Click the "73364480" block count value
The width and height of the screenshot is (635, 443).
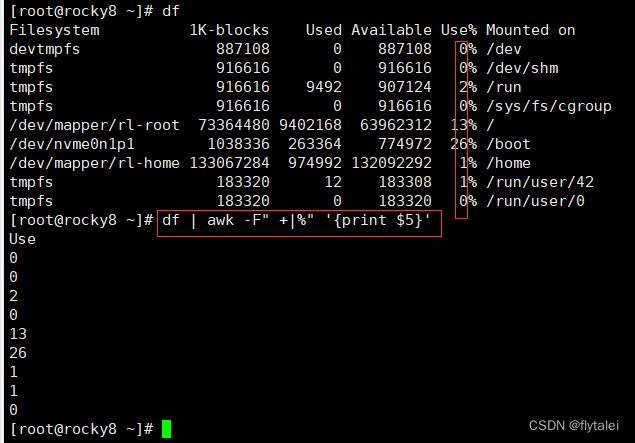tap(234, 125)
